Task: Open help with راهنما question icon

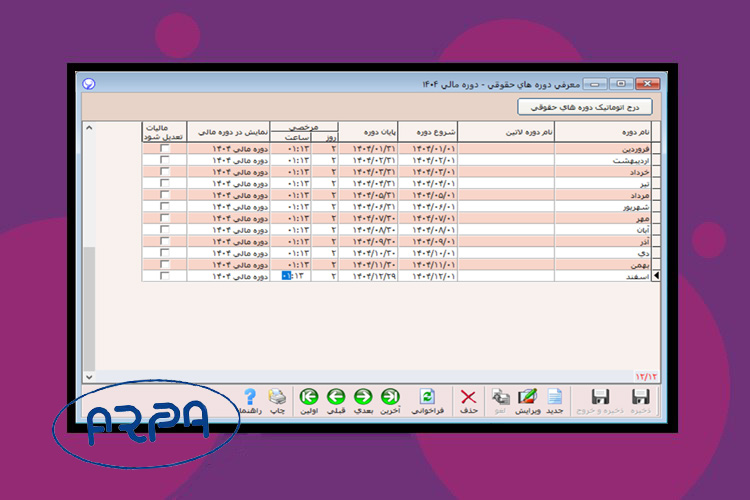Action: coord(250,397)
